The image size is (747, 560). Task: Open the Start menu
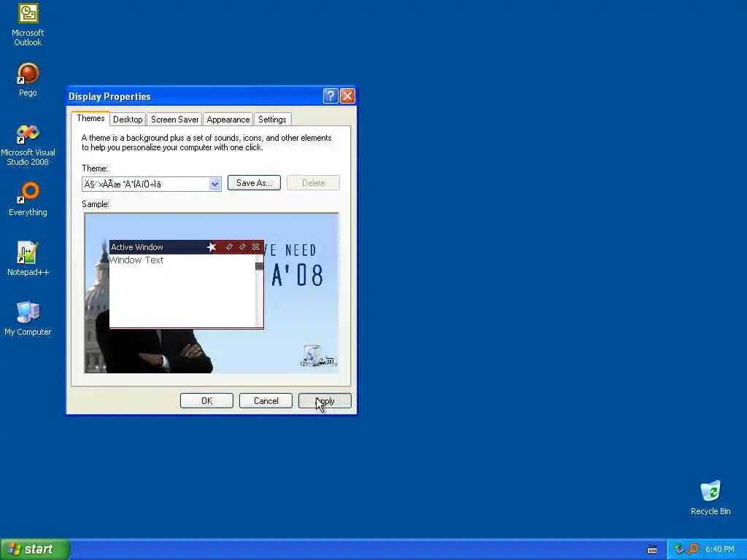[34, 549]
